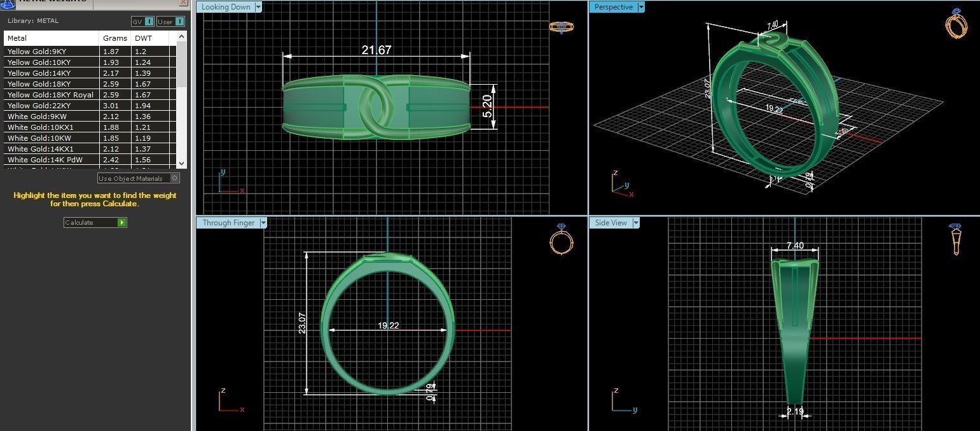Click the 21.67 dimension in Looking Down view
980x431 pixels.
pos(376,50)
